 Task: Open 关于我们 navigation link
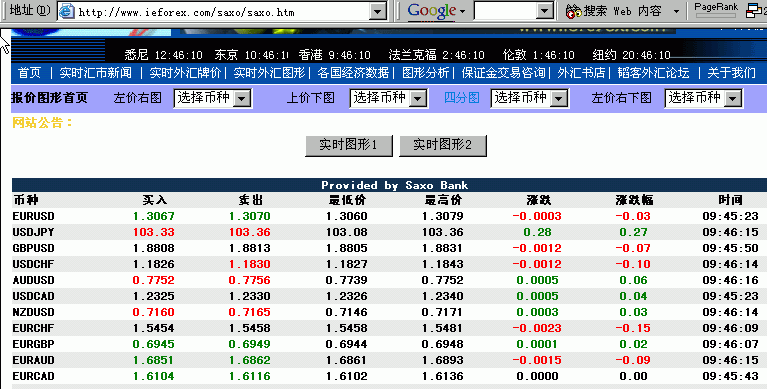pyautogui.click(x=731, y=73)
